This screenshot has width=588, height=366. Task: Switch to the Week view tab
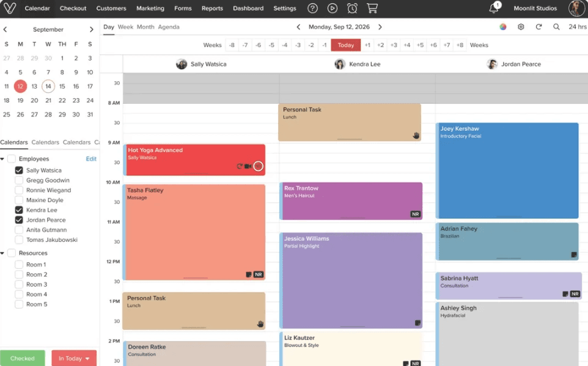pos(125,27)
